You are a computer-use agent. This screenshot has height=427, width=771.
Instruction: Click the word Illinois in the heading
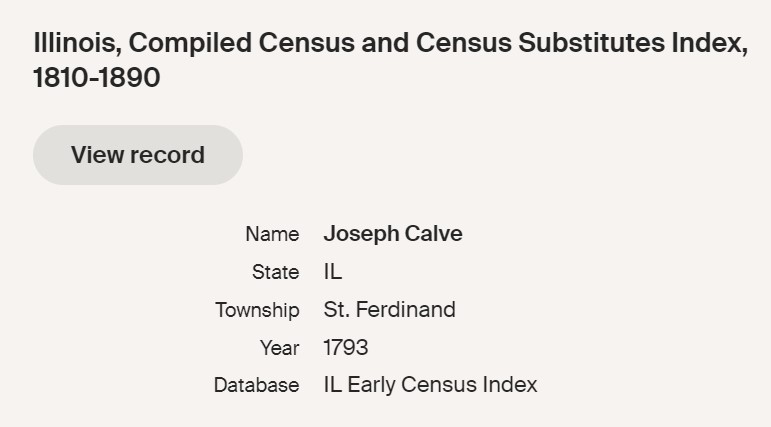pos(75,45)
